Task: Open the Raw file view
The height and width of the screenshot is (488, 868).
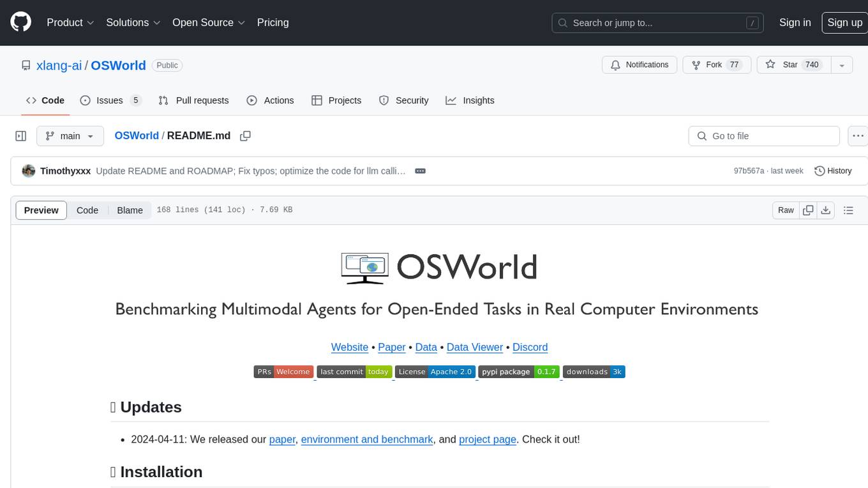Action: pyautogui.click(x=786, y=210)
